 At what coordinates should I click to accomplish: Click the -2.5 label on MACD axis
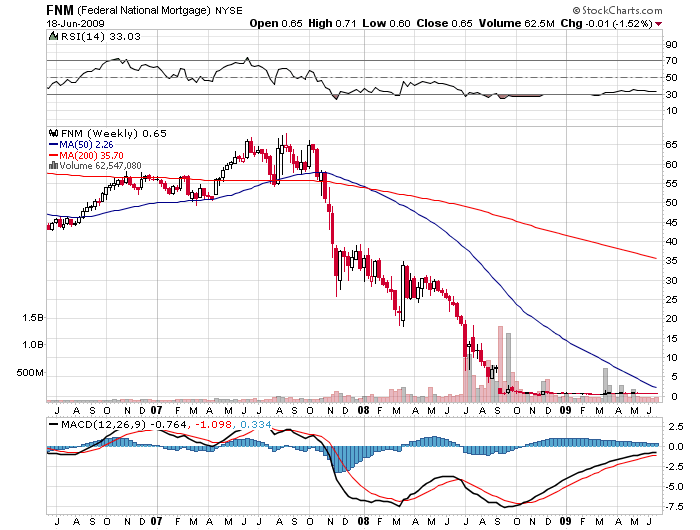[x=674, y=467]
